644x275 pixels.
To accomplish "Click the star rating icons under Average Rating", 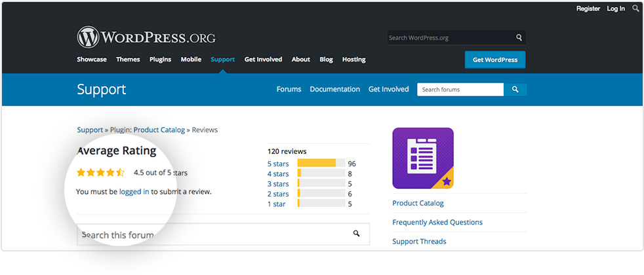I will [x=100, y=173].
